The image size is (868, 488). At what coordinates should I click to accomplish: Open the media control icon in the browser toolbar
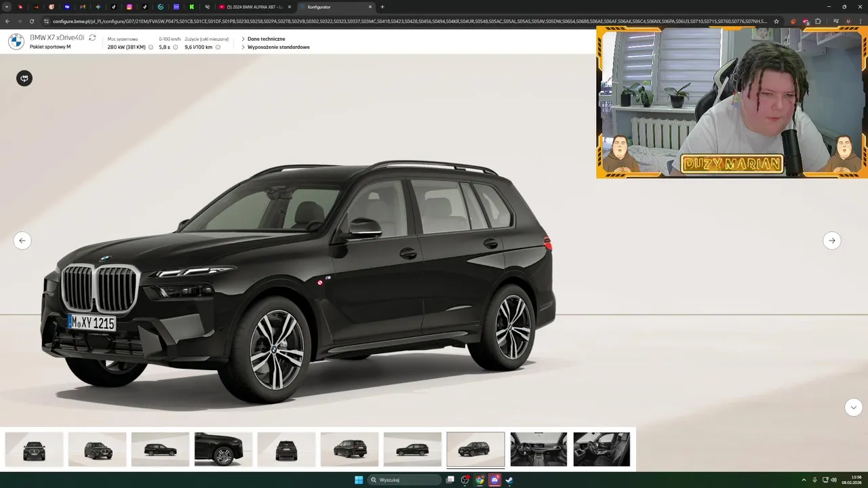[835, 21]
